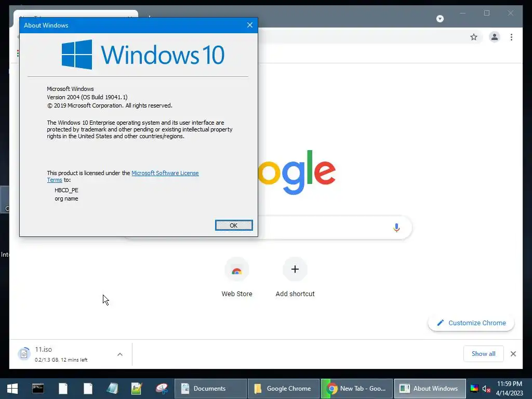This screenshot has width=532, height=399.
Task: Open the Microsoft Software License link
Action: 165,173
